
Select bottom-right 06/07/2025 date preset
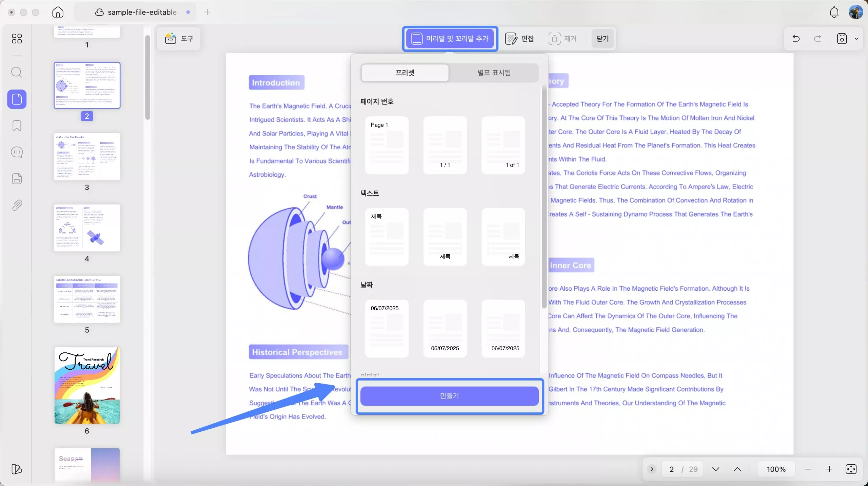[503, 328]
